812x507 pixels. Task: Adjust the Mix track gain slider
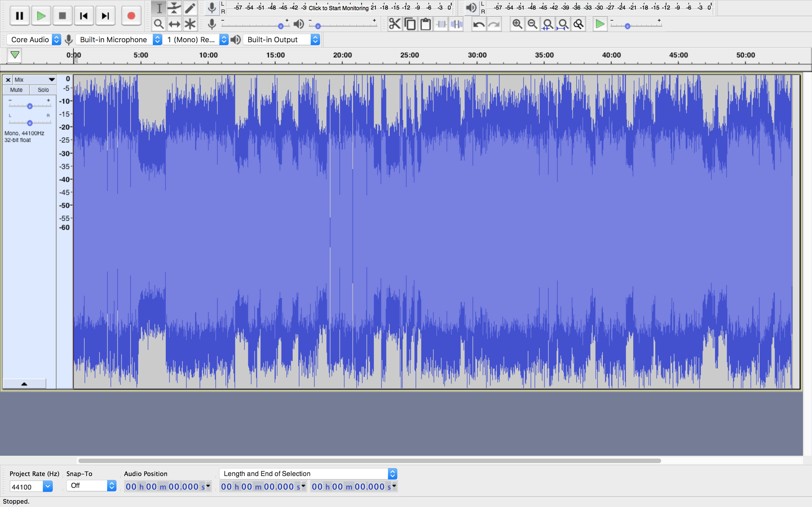point(30,106)
